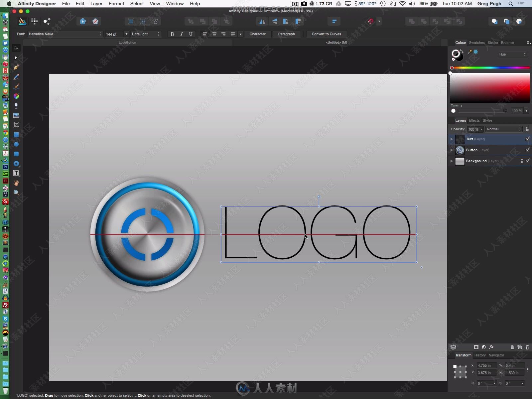The height and width of the screenshot is (399, 532).
Task: Select the Vector Brush tool
Action: point(16,87)
